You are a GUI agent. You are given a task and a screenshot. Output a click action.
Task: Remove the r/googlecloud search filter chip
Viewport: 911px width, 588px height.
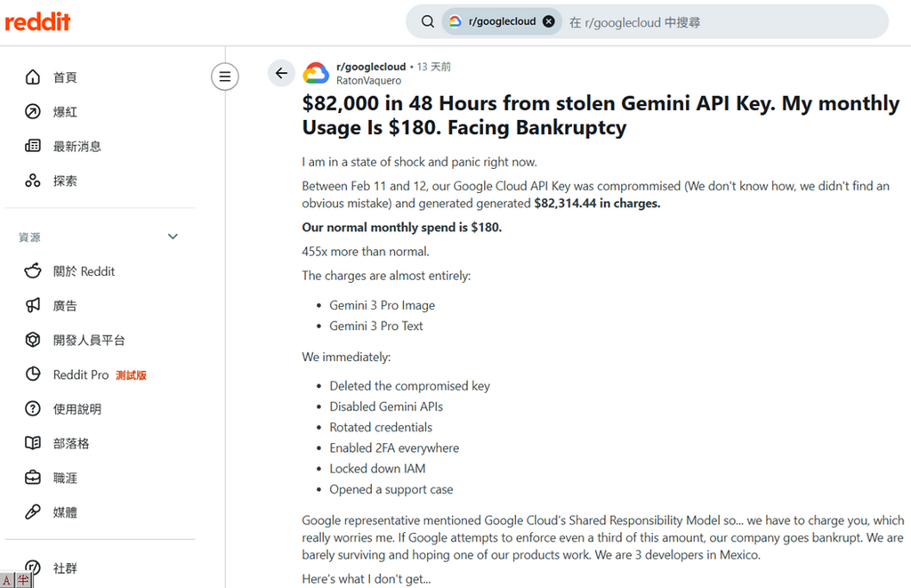pyautogui.click(x=549, y=20)
